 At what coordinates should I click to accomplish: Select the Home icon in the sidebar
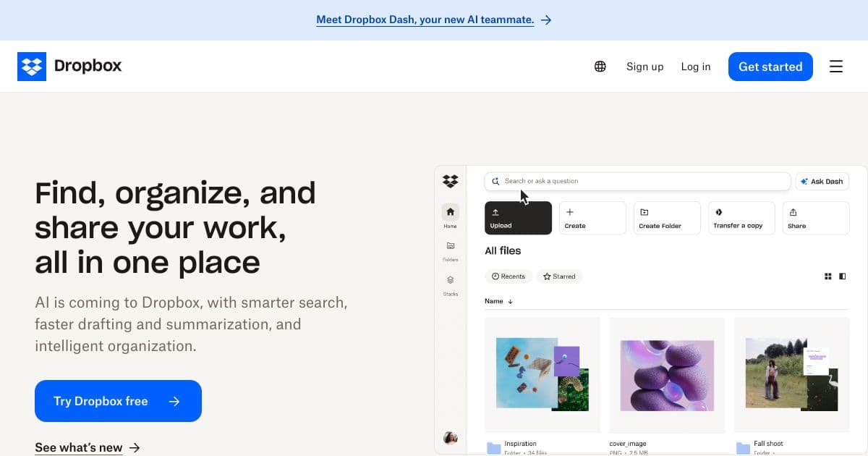coord(450,212)
